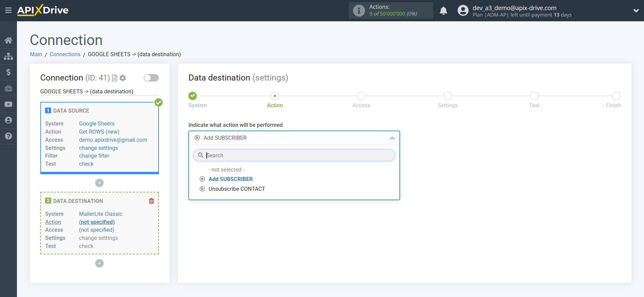Open Get ROWS (new) action link
Screen dimensions: 644x297
pyautogui.click(x=99, y=132)
